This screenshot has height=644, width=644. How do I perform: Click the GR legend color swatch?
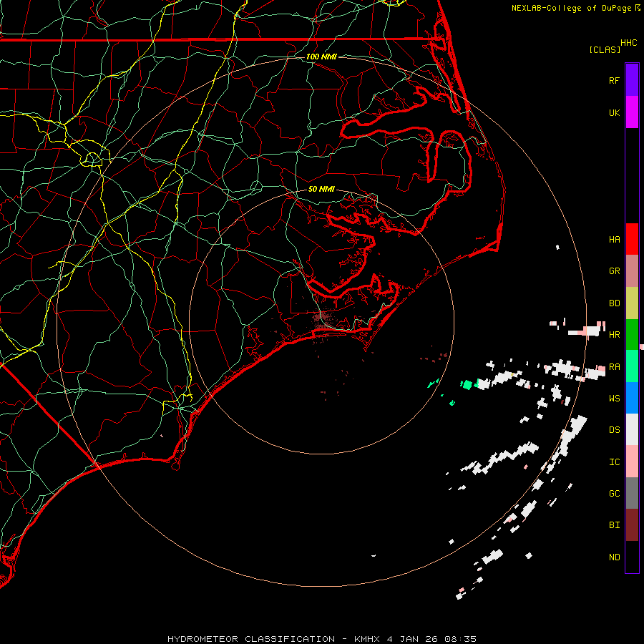pyautogui.click(x=632, y=271)
